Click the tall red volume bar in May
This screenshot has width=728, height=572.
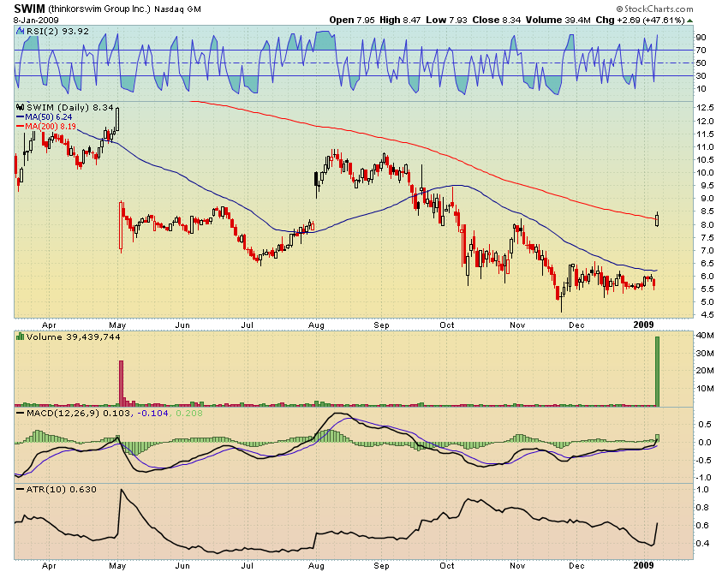[121, 384]
